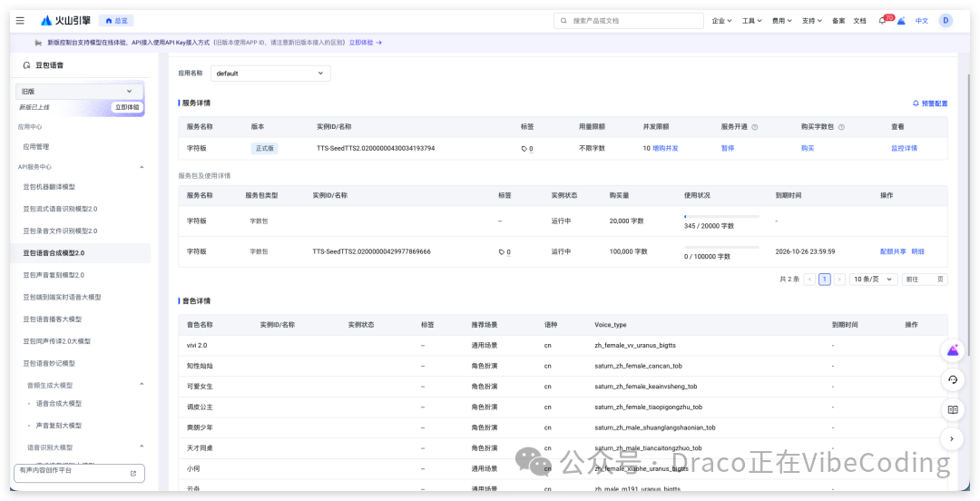Select 豆包端到端实时语音大模型
The image size is (980, 501).
62,297
